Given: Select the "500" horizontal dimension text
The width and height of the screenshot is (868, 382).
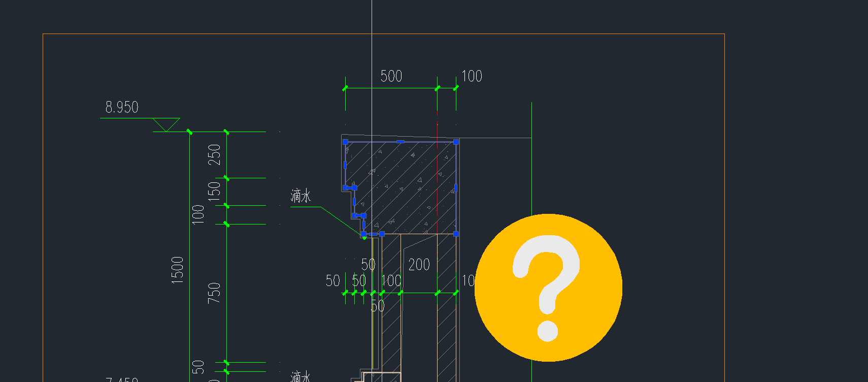Looking at the screenshot, I should [x=391, y=76].
